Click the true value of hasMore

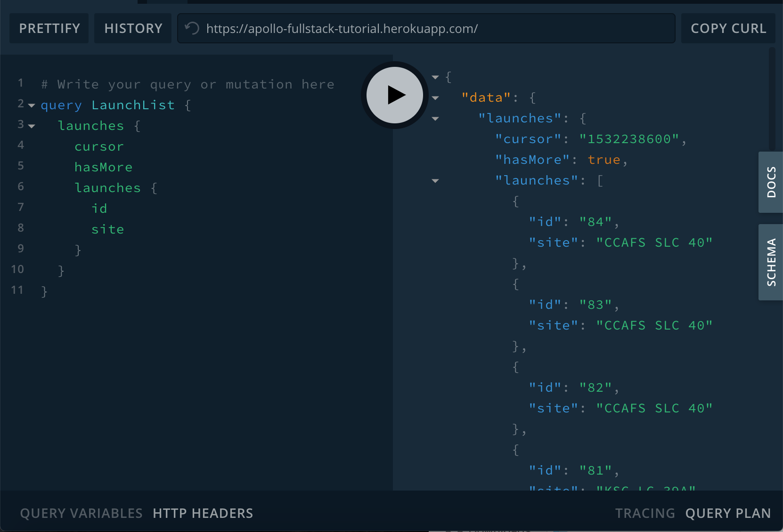click(x=604, y=160)
